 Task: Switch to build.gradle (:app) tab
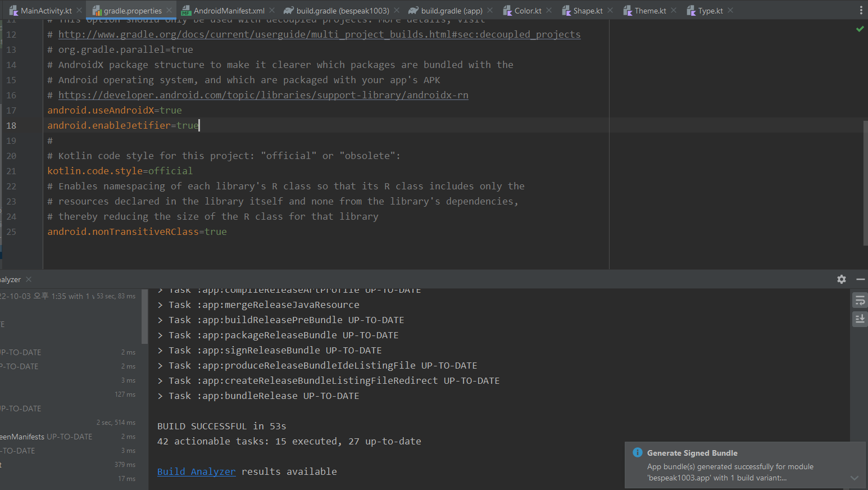pos(452,11)
